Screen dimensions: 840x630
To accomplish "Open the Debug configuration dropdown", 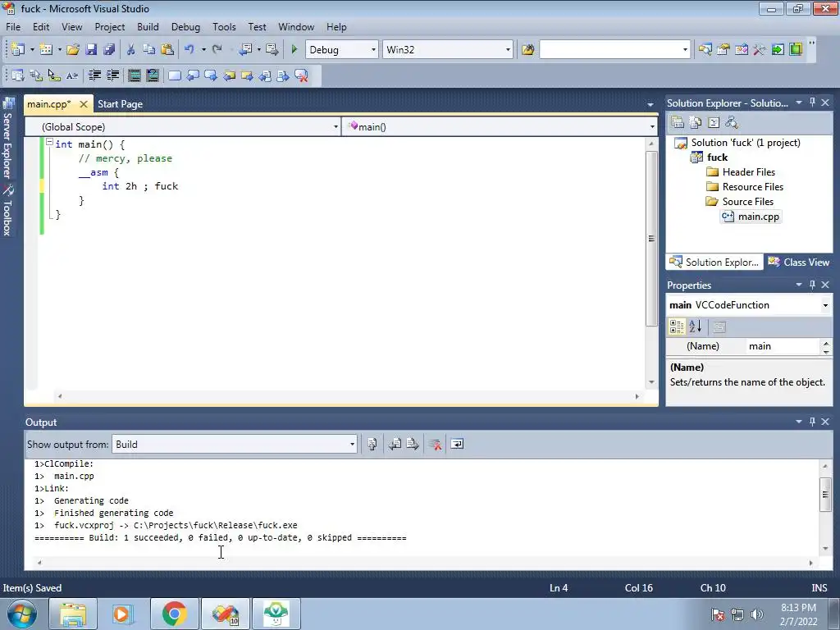I will click(x=373, y=50).
